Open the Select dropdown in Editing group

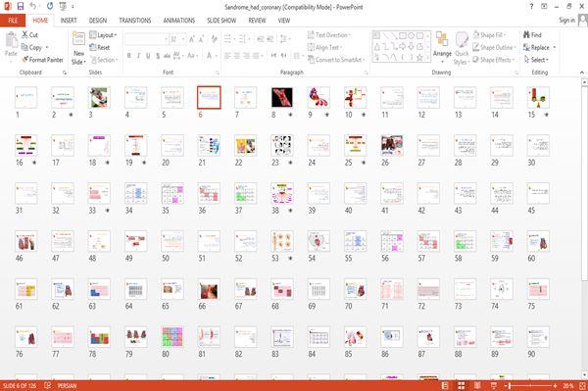click(536, 60)
